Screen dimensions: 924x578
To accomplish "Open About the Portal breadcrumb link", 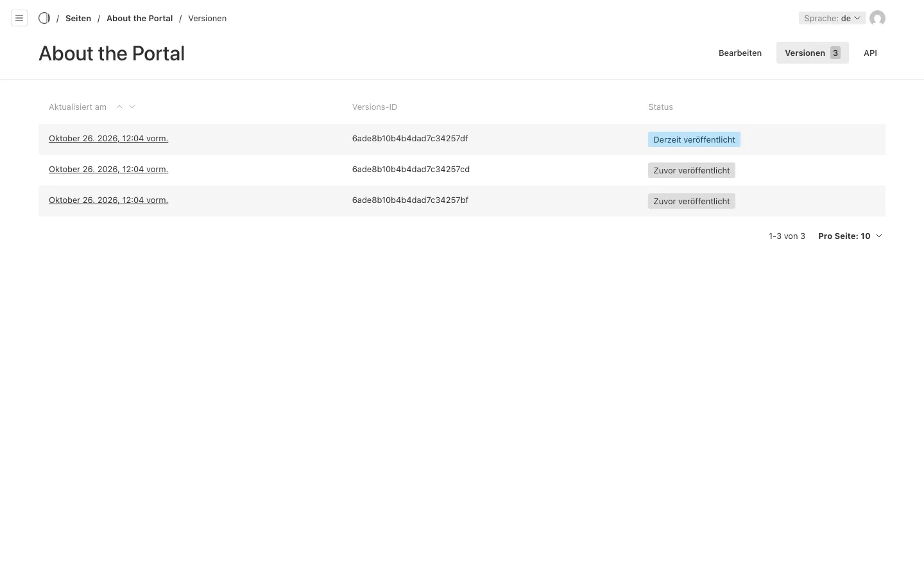I will point(139,18).
